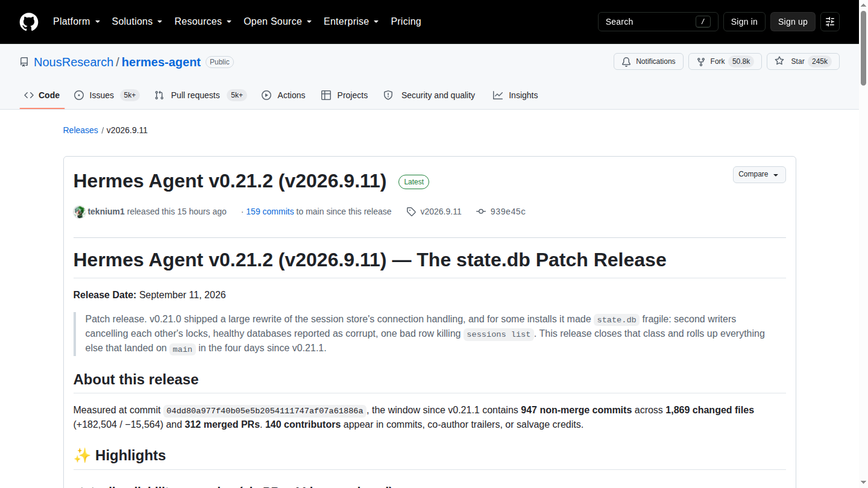Open the hermes-agent repository link

coord(161,62)
